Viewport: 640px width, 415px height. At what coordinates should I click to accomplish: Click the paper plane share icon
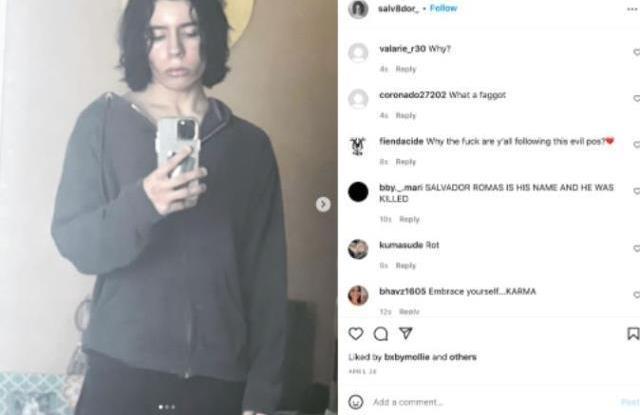405,333
